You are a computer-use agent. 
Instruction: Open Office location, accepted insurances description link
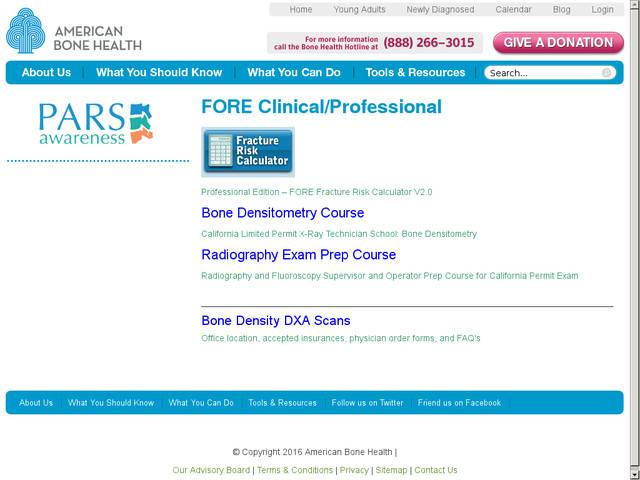pos(341,338)
